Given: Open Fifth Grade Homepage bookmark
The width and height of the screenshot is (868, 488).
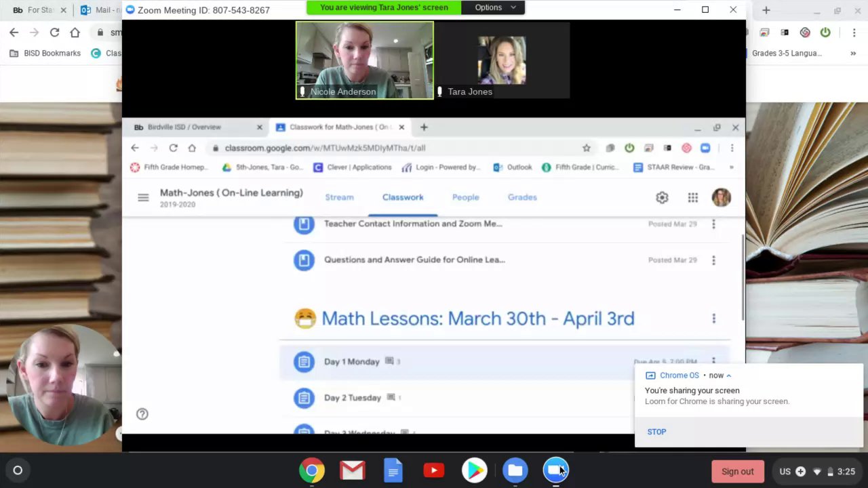Looking at the screenshot, I should (170, 167).
